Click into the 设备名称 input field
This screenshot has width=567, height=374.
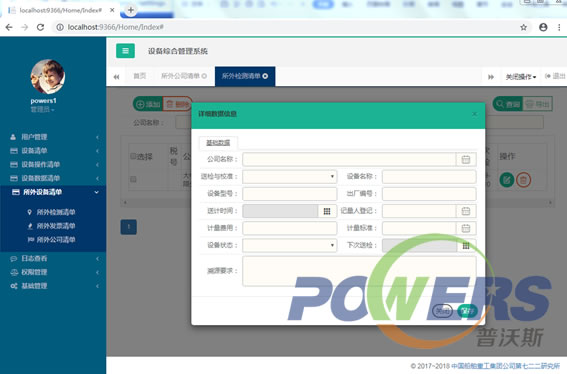pos(429,177)
